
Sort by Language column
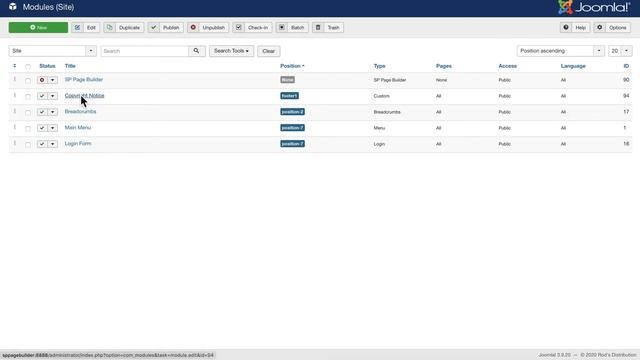point(573,66)
